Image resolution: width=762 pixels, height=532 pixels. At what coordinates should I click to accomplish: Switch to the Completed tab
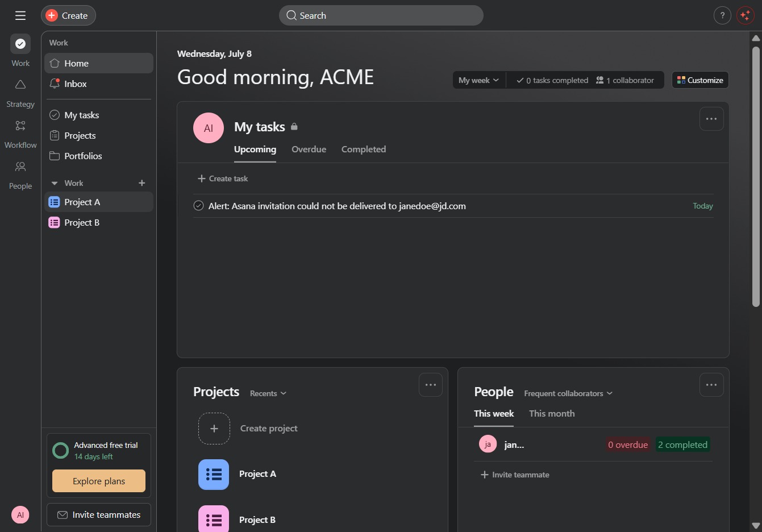click(364, 149)
